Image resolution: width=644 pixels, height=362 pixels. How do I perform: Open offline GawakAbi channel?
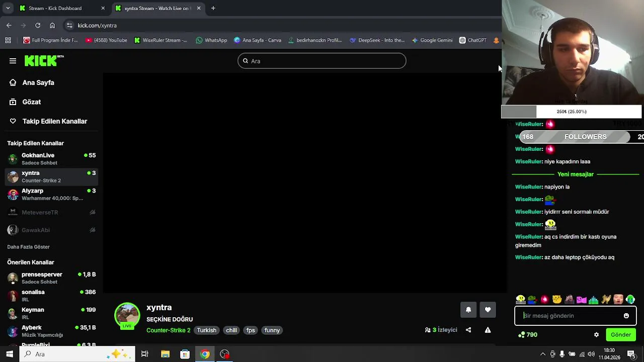tap(51, 230)
